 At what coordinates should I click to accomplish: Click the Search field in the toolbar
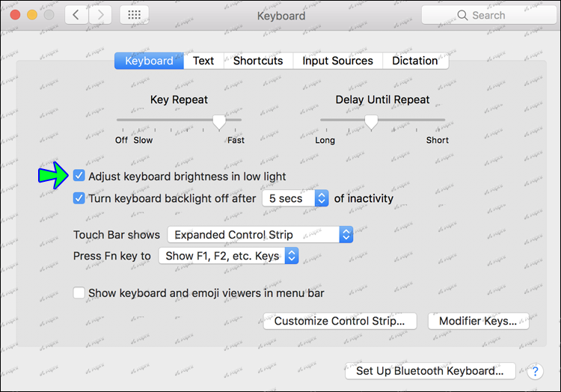pos(488,15)
